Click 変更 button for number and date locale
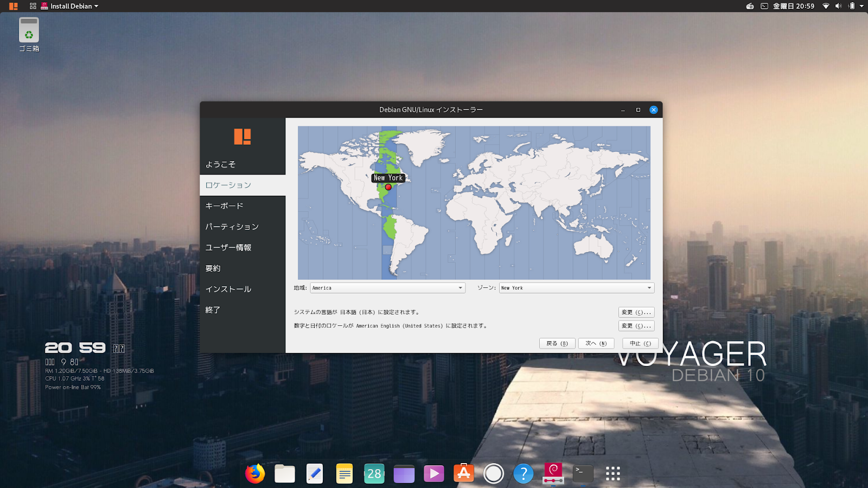The width and height of the screenshot is (868, 488). tap(636, 326)
